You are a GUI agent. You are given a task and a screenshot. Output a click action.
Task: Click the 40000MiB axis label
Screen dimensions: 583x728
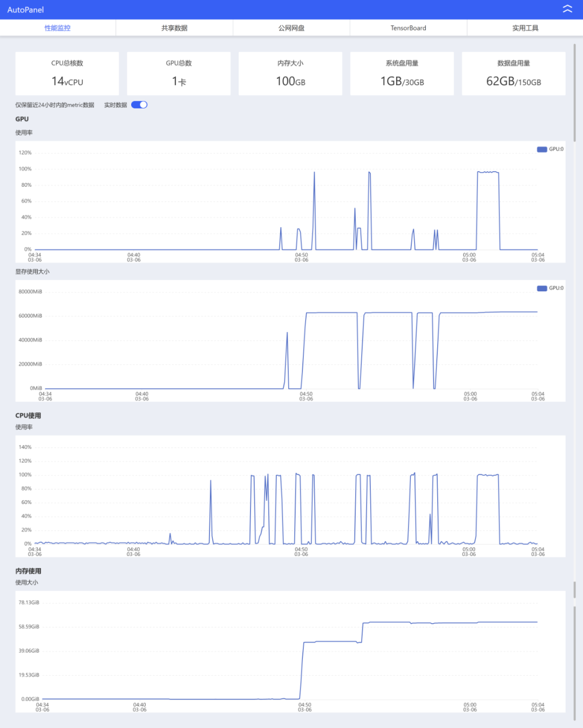click(30, 341)
